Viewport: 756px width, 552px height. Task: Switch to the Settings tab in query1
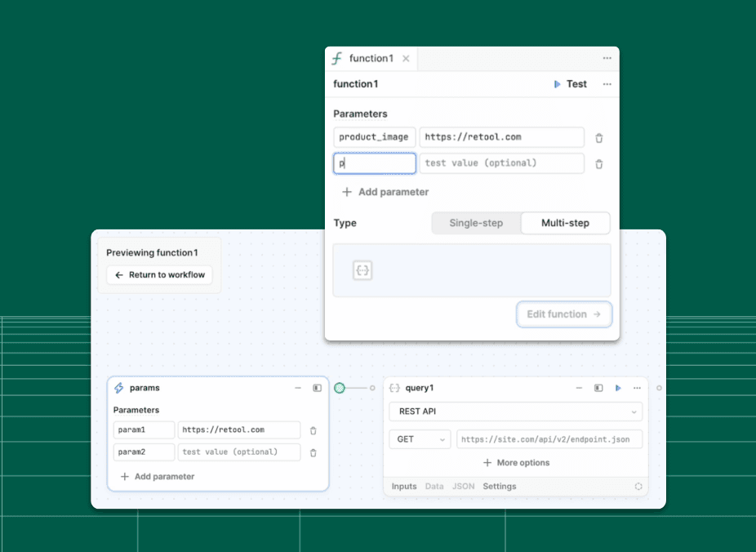click(499, 487)
